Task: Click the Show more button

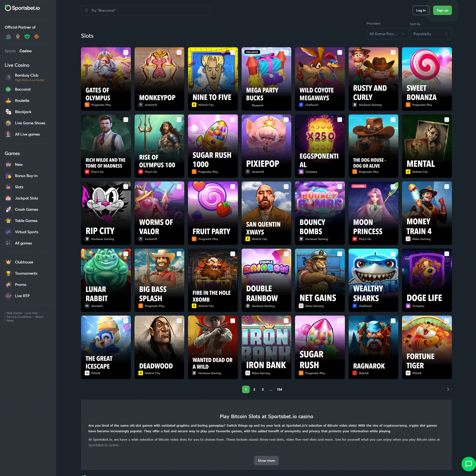Action: pos(266,460)
